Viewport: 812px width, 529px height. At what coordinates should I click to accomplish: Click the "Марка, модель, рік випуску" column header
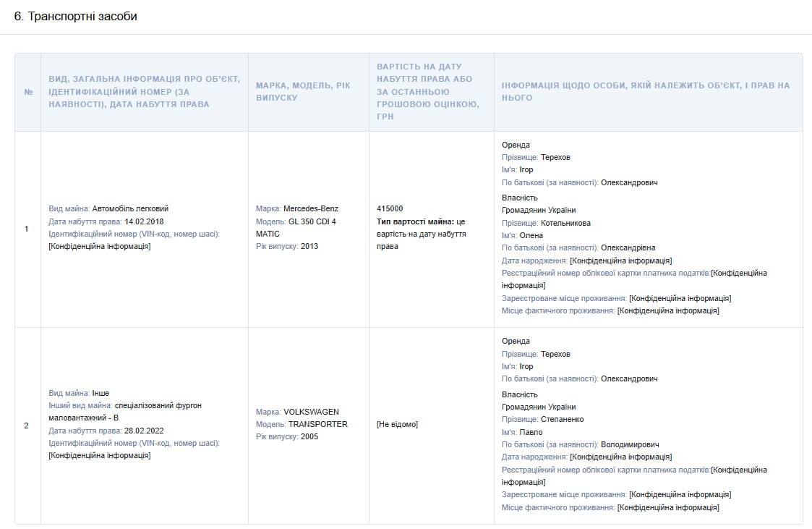303,91
